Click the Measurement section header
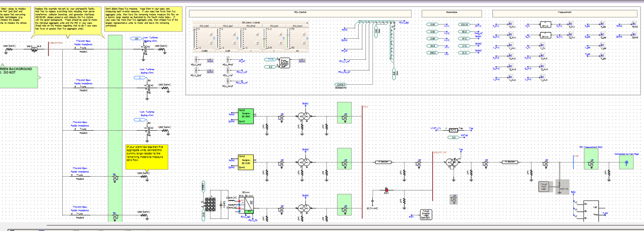Image resolution: width=644 pixels, height=231 pixels. point(565,13)
